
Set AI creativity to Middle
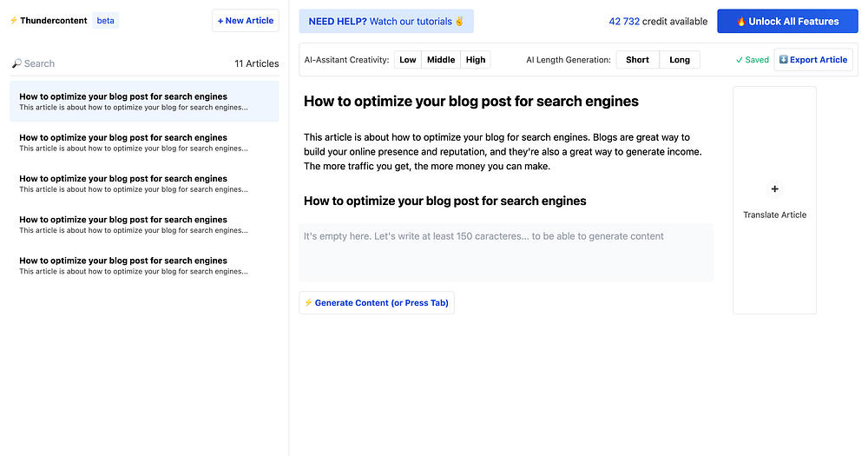point(441,60)
